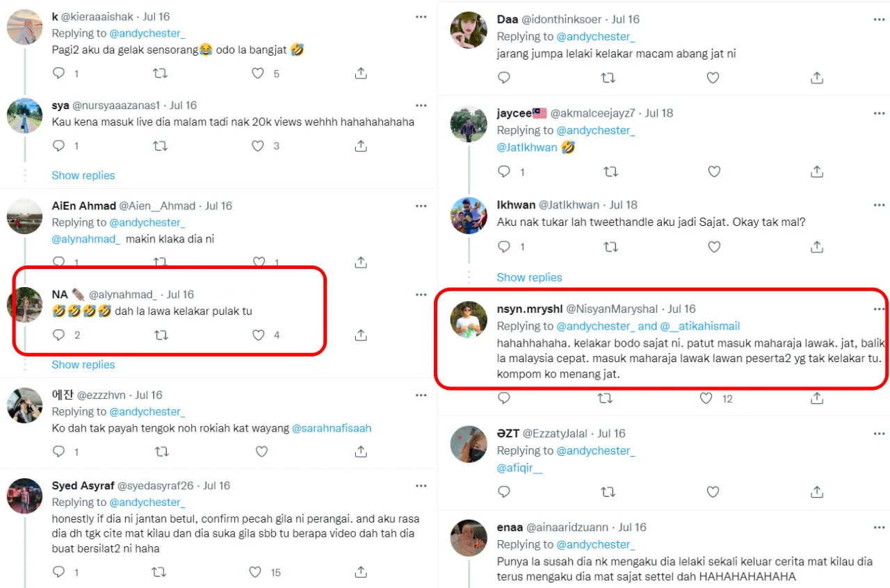The height and width of the screenshot is (588, 890).
Task: Open the @afiqir__ mention link
Action: (x=519, y=468)
